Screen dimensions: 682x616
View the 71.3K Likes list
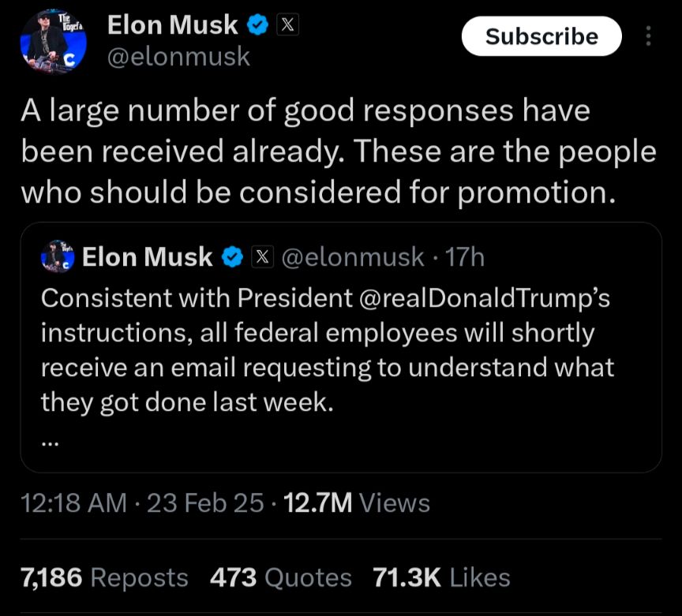441,577
